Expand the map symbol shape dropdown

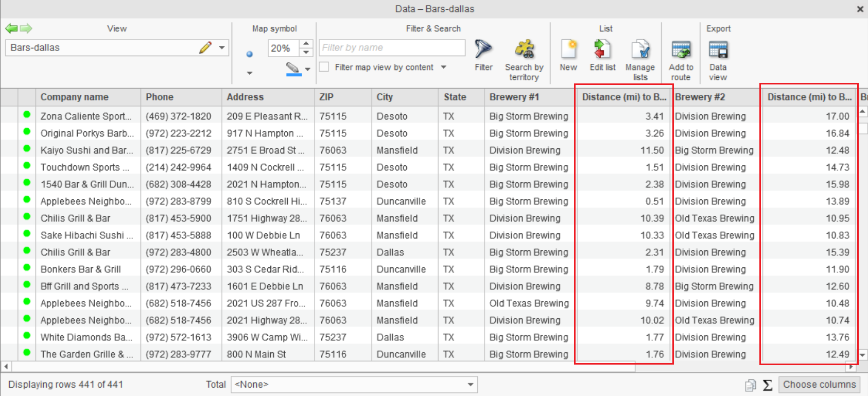250,73
